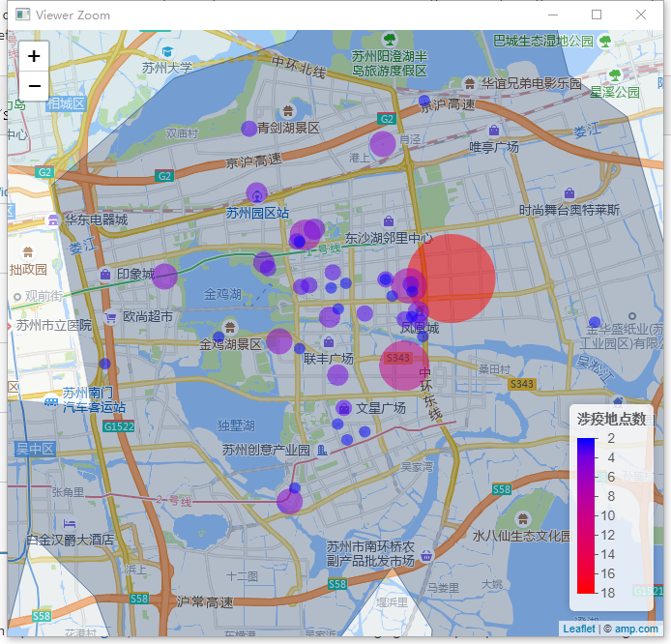This screenshot has width=671, height=644.
Task: Close the Viewer Zoom window
Action: tap(641, 15)
